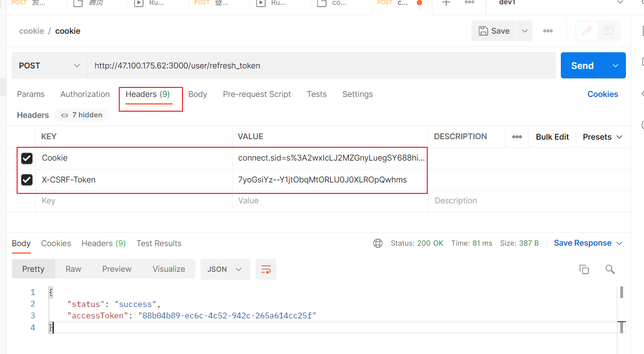Click the request URL field with refresh_token
This screenshot has height=354, width=644.
[321, 66]
